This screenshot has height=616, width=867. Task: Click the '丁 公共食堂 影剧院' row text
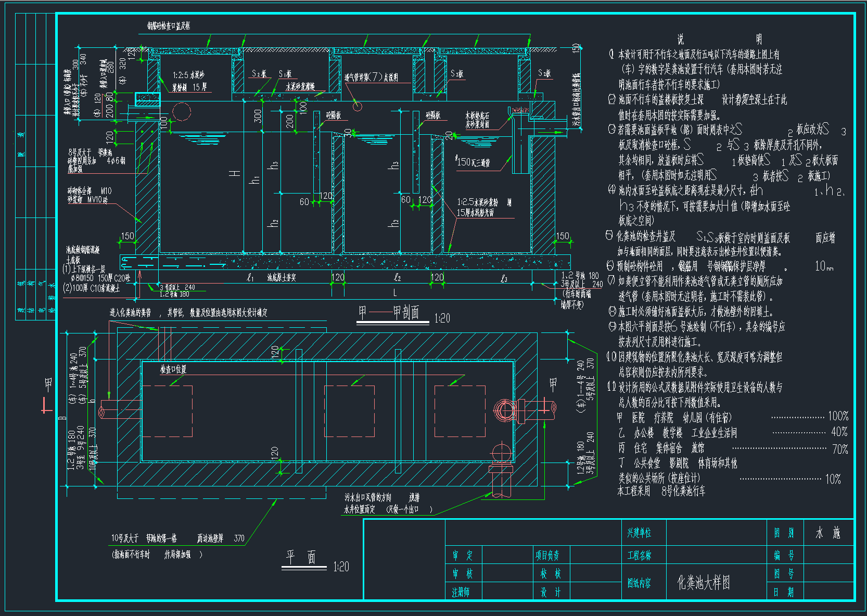click(678, 463)
